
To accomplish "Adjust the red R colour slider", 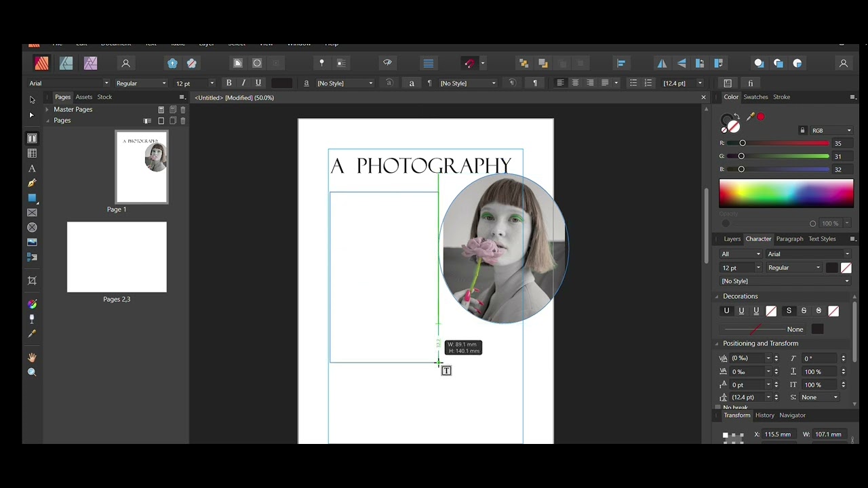I will [778, 143].
